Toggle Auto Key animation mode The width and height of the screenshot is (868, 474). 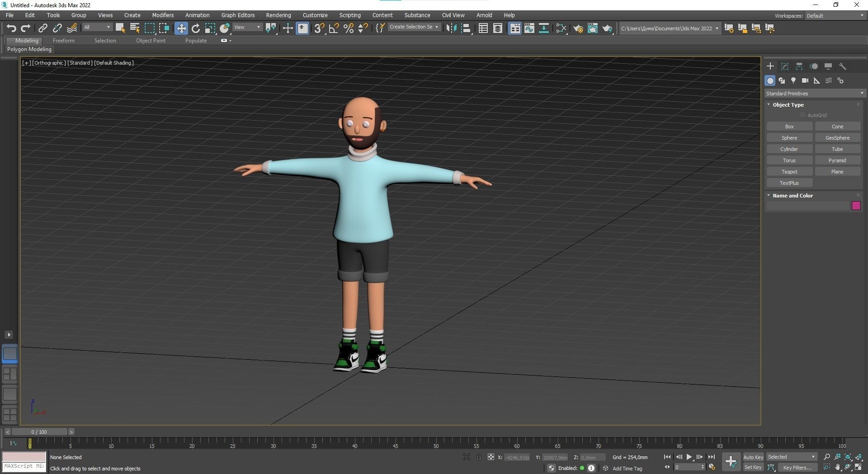(x=753, y=457)
